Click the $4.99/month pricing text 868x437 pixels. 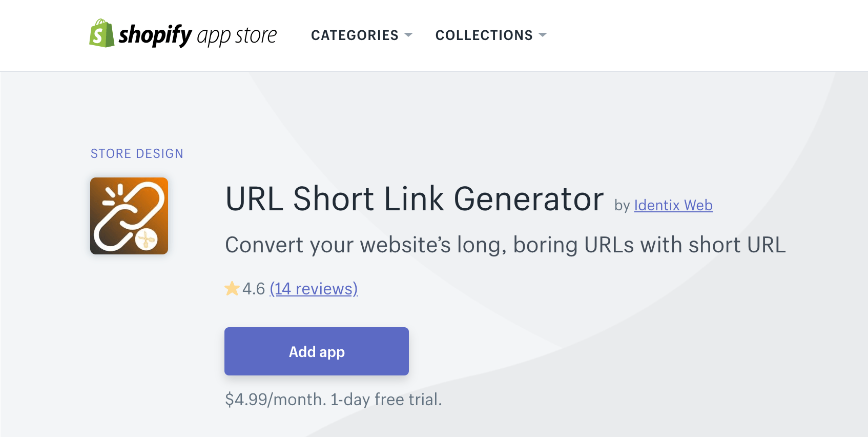click(333, 399)
